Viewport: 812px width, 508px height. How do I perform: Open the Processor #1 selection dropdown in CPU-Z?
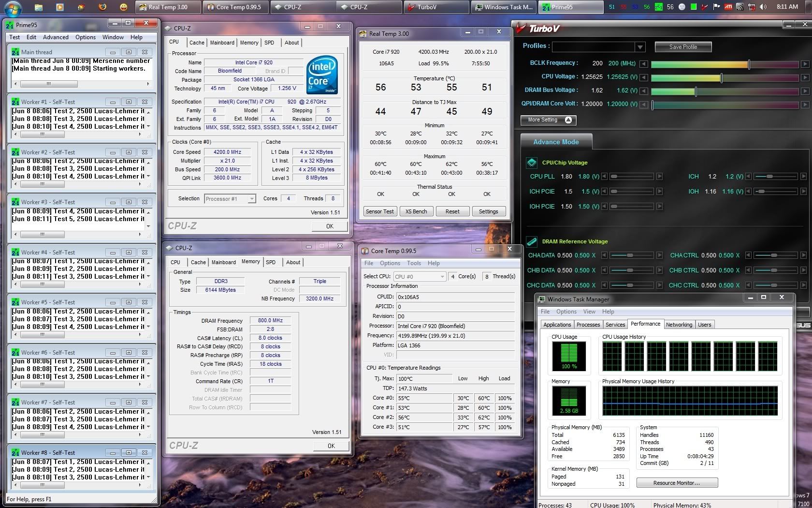click(x=251, y=199)
